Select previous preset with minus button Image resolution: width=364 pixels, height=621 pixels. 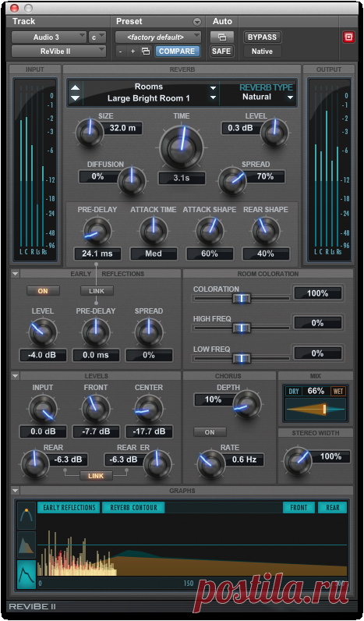click(x=120, y=51)
